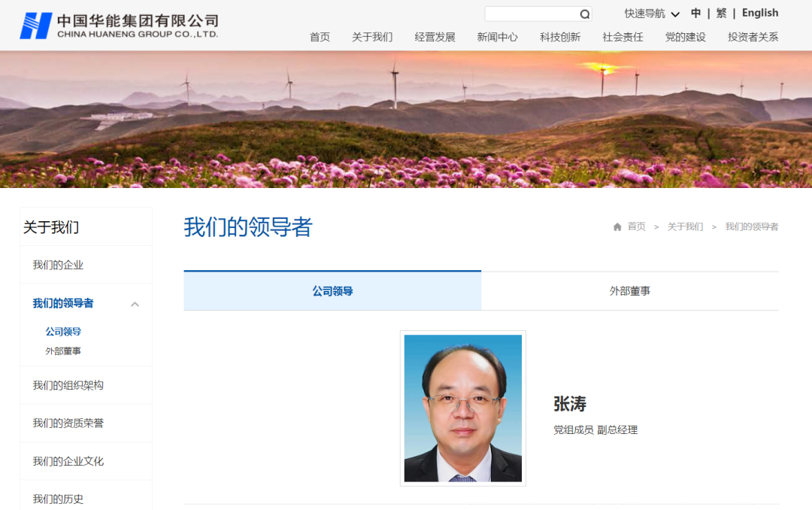
Task: Click the portrait photo of 张涛
Action: click(463, 408)
